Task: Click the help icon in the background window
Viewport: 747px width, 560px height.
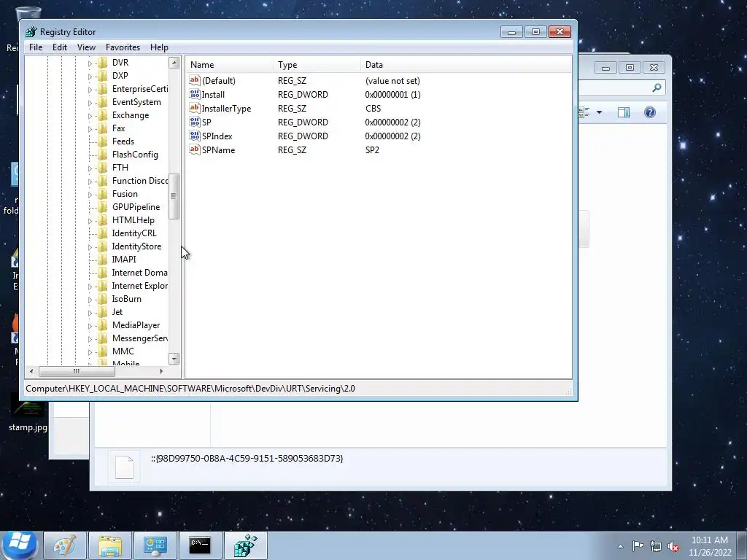Action: [650, 112]
